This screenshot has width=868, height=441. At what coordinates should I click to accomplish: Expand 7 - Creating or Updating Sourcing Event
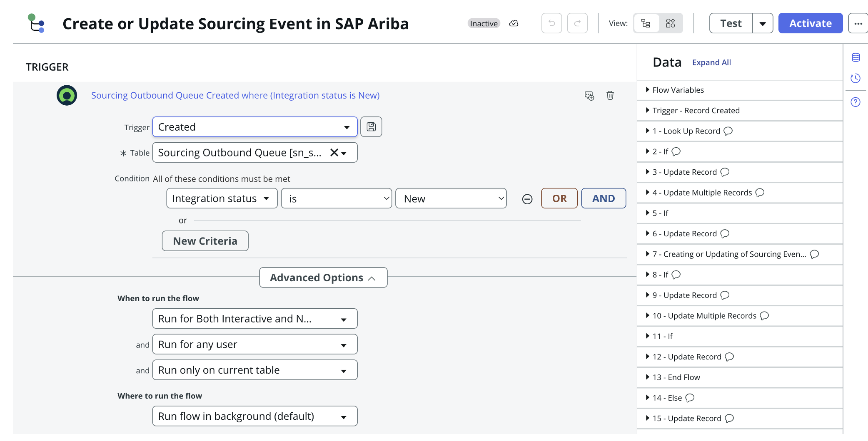click(x=647, y=254)
